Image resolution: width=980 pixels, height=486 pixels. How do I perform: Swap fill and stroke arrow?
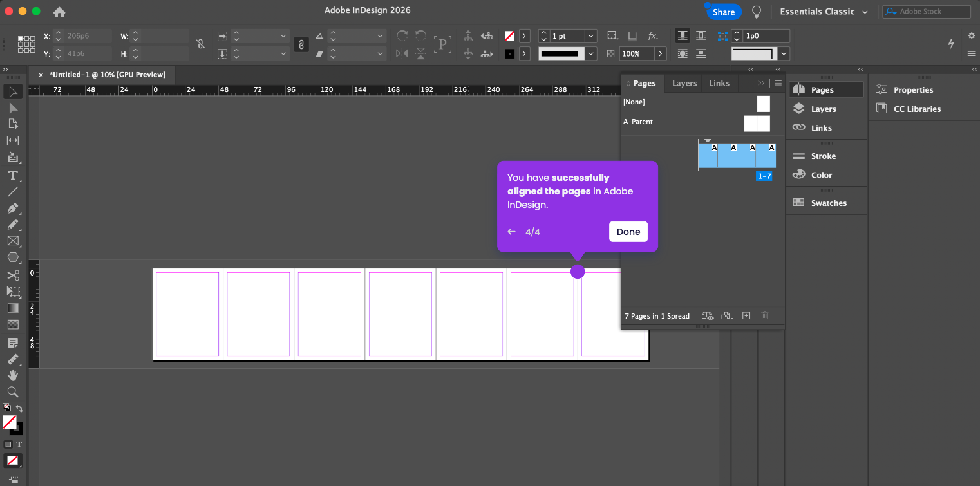[x=19, y=409]
